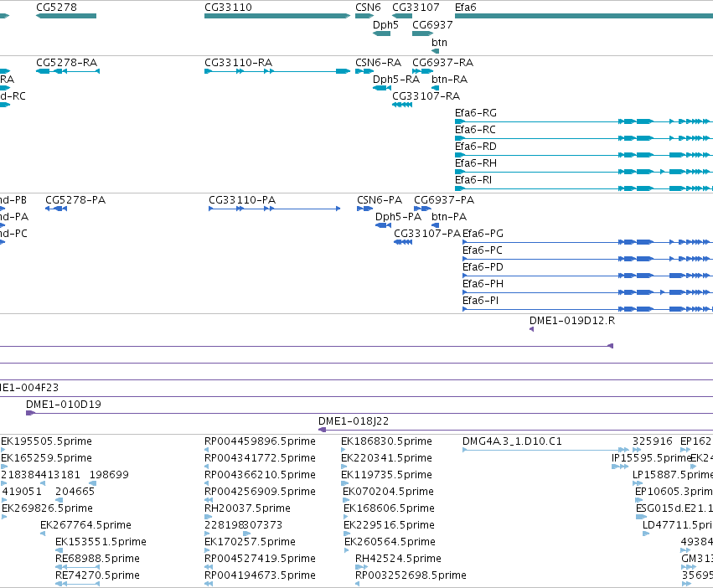Click EST EK195505.5prime
The height and width of the screenshot is (588, 713).
tap(46, 441)
